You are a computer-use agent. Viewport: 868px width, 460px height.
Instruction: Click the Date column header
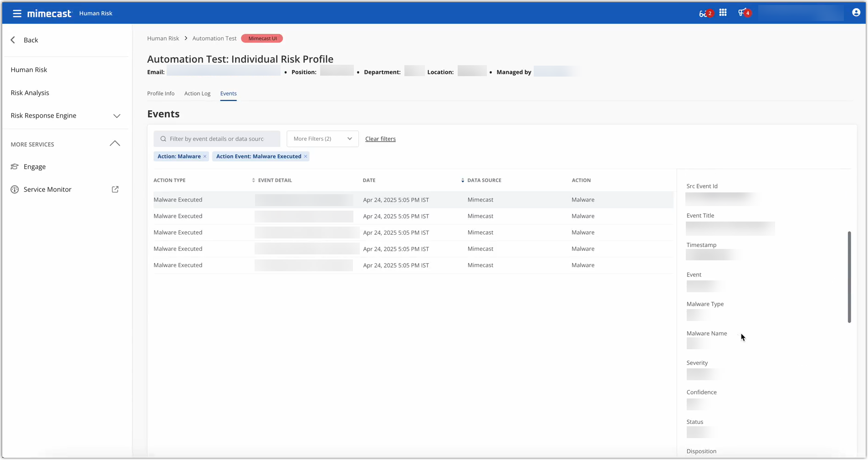[x=369, y=181]
